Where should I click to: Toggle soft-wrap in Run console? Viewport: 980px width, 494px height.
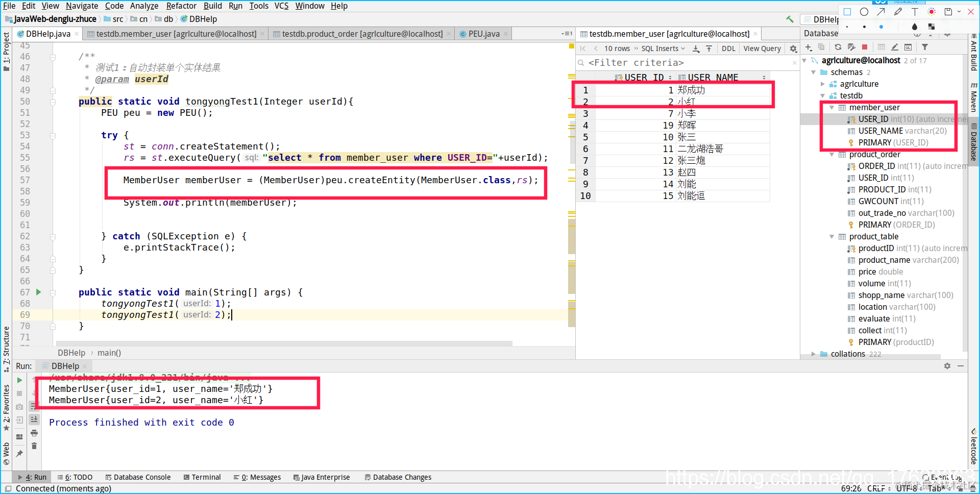coord(34,406)
